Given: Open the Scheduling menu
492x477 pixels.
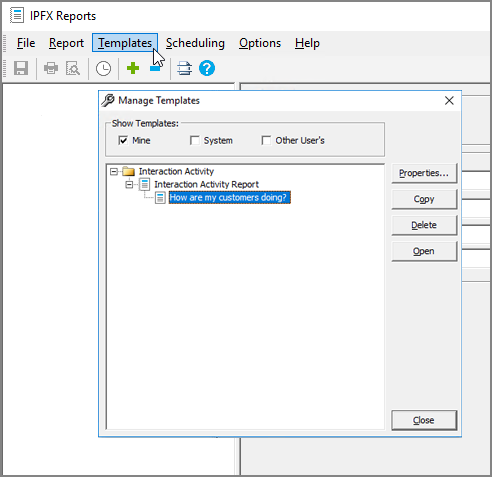Looking at the screenshot, I should click(x=195, y=43).
